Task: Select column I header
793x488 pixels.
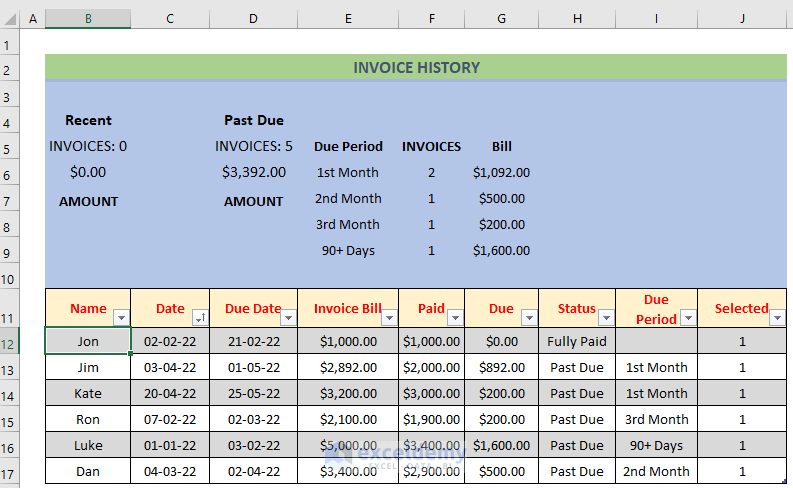Action: (656, 19)
